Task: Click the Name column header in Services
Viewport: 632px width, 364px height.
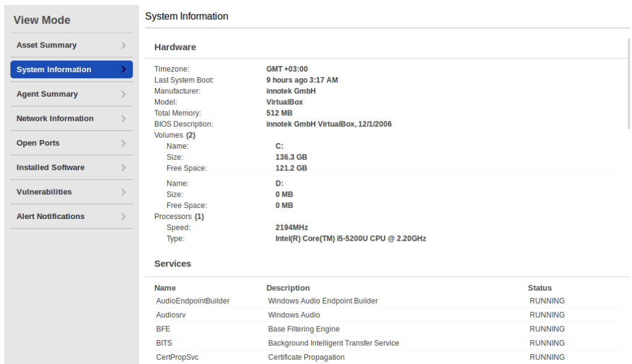Action: pos(165,287)
